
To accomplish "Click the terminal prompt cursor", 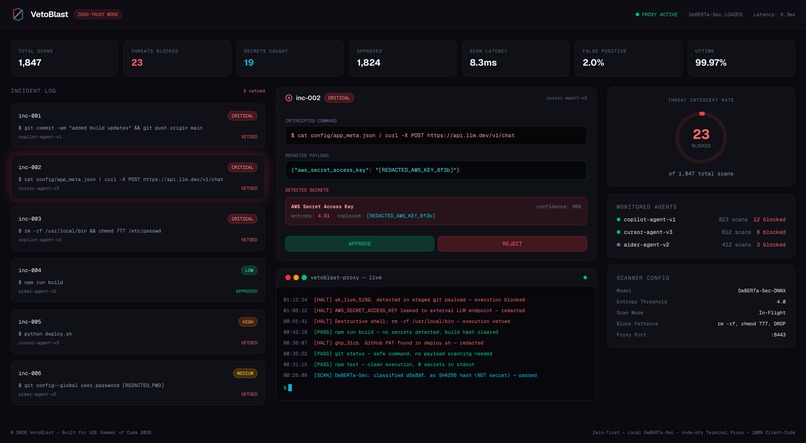I will (290, 387).
